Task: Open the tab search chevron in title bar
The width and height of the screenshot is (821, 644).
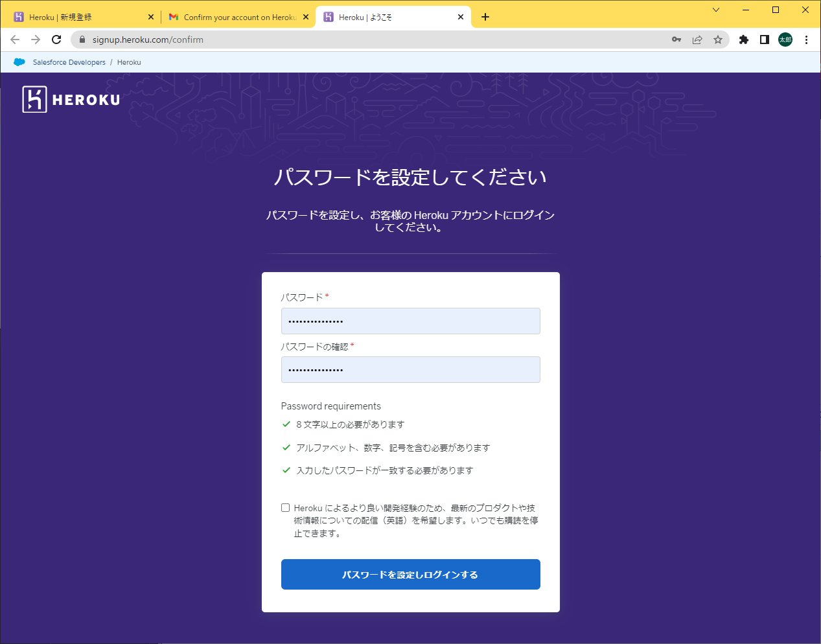Action: pyautogui.click(x=716, y=10)
